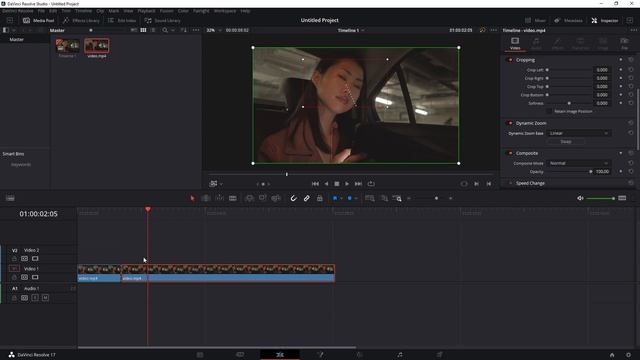Play the timeline forward
The height and width of the screenshot is (360, 640).
(347, 184)
